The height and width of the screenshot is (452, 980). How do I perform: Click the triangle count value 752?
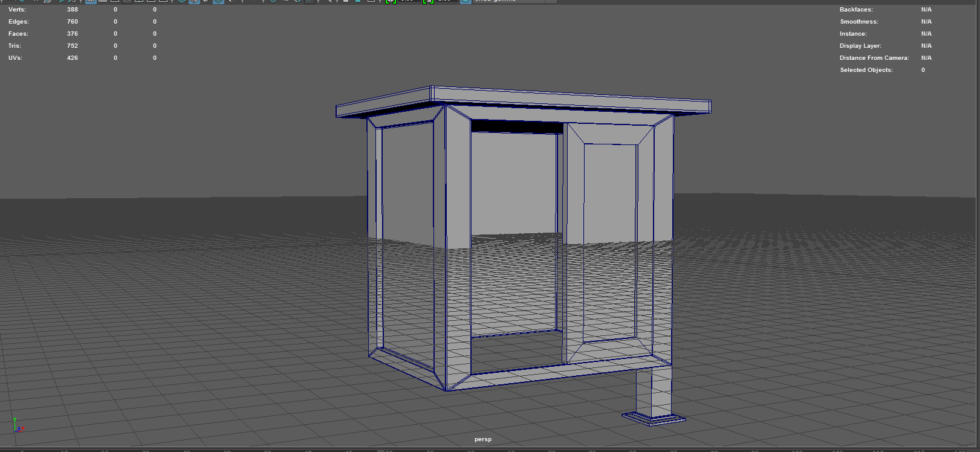coord(73,46)
